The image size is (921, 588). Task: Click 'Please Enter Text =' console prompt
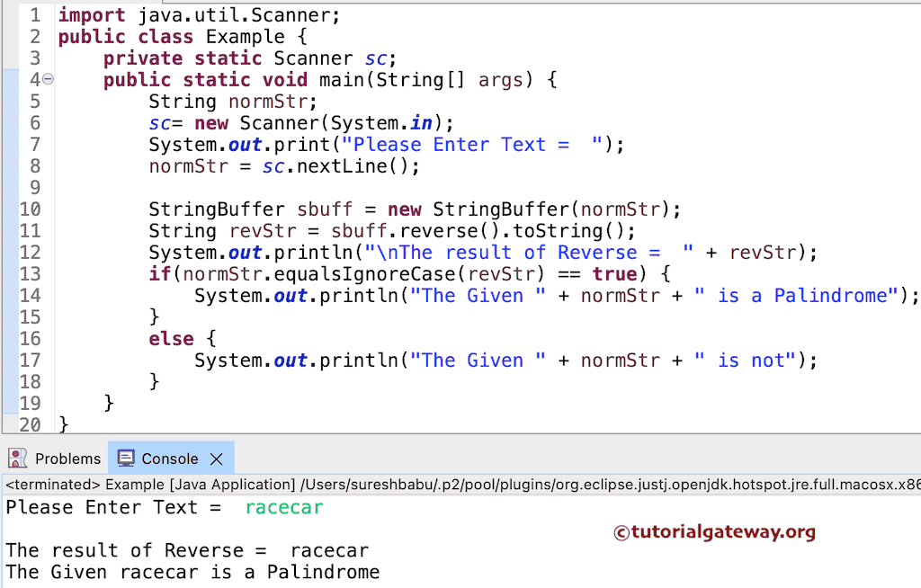point(113,507)
